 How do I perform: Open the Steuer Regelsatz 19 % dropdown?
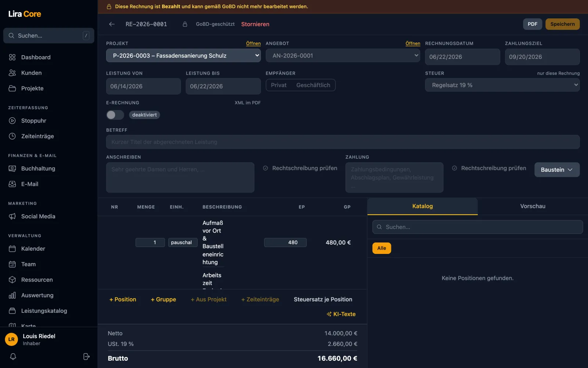click(x=502, y=85)
